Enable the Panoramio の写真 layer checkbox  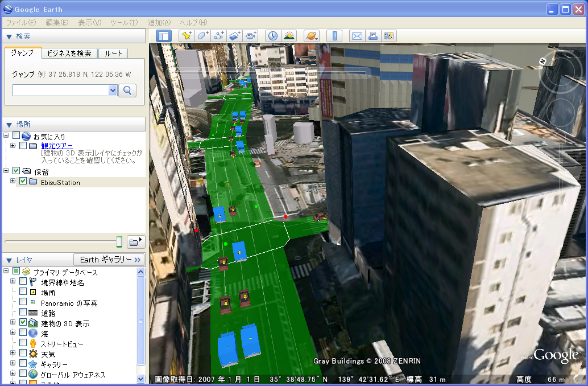(23, 302)
